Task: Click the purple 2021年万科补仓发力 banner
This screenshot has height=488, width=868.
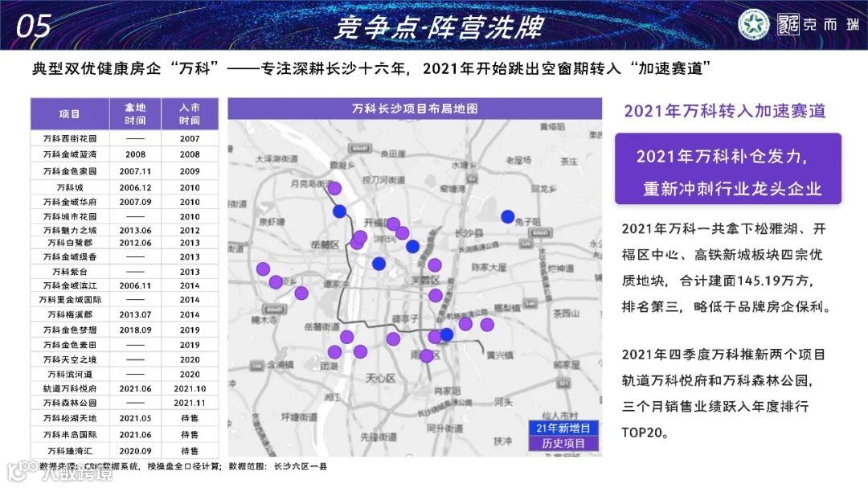Action: pyautogui.click(x=728, y=169)
